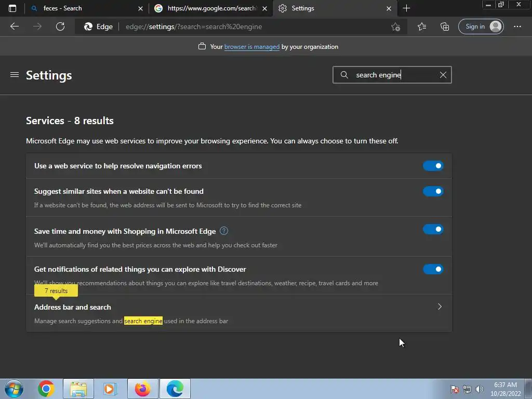This screenshot has width=532, height=399.
Task: Turn off Shopping in Microsoft Edge
Action: tap(433, 229)
